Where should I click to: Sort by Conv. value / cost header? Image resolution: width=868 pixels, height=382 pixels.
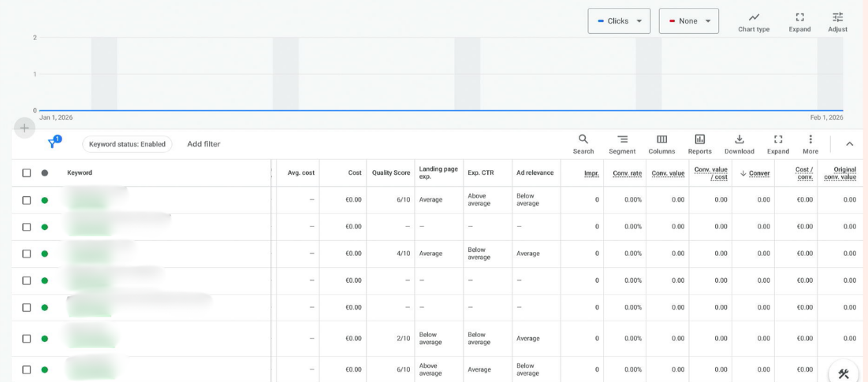(x=710, y=173)
